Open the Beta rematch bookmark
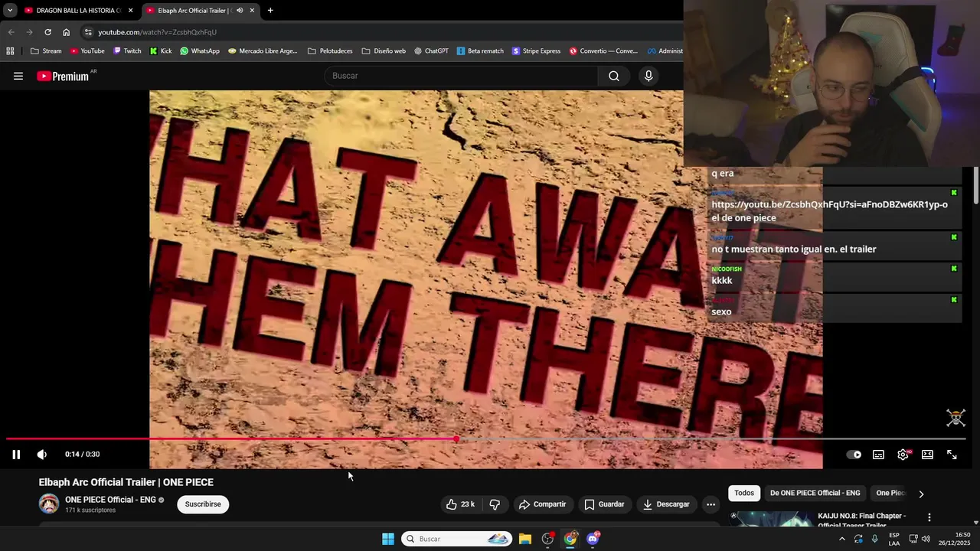980x551 pixels. [480, 51]
